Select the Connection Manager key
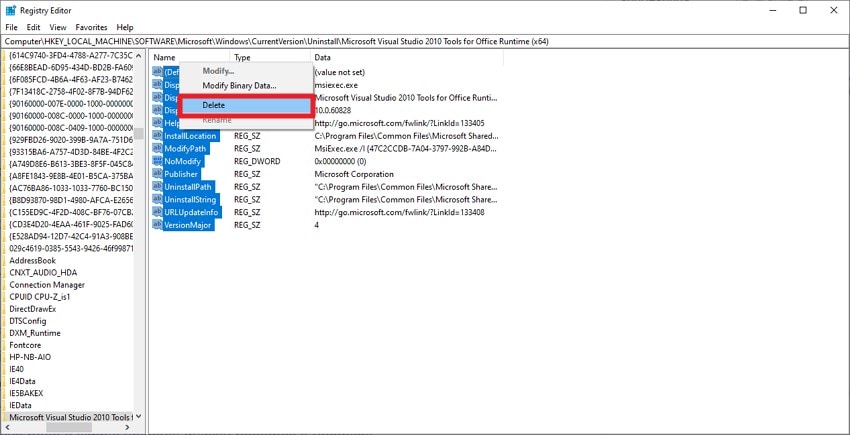The height and width of the screenshot is (435, 850). point(47,285)
